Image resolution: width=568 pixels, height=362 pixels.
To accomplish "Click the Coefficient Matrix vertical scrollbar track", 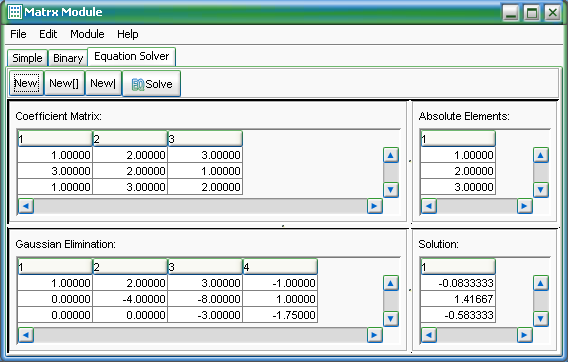I will pos(390,172).
